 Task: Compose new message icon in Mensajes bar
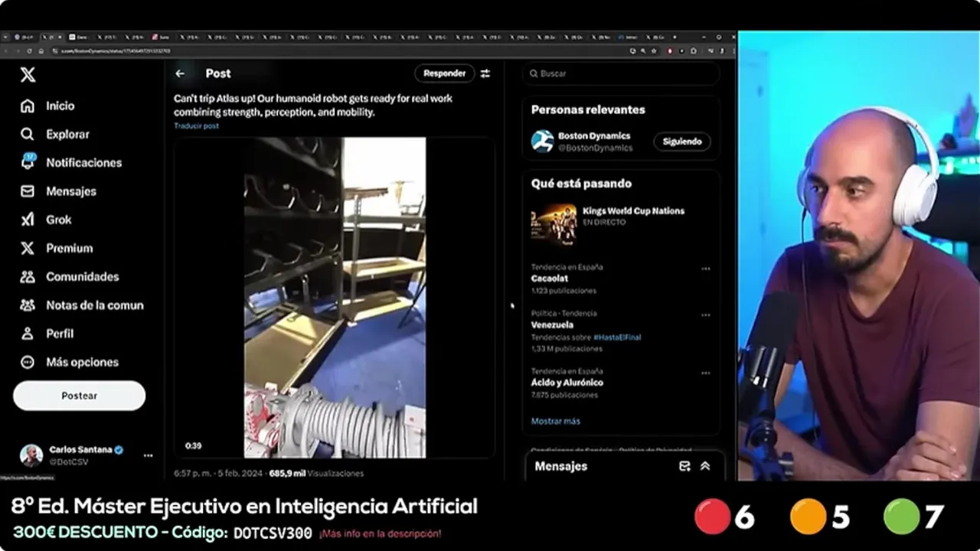(x=684, y=466)
